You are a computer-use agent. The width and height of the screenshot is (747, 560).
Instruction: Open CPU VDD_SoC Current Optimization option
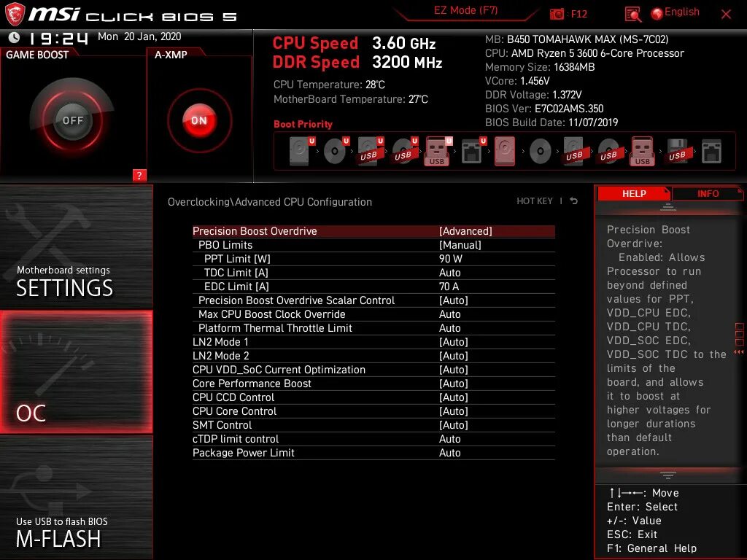[x=373, y=370]
